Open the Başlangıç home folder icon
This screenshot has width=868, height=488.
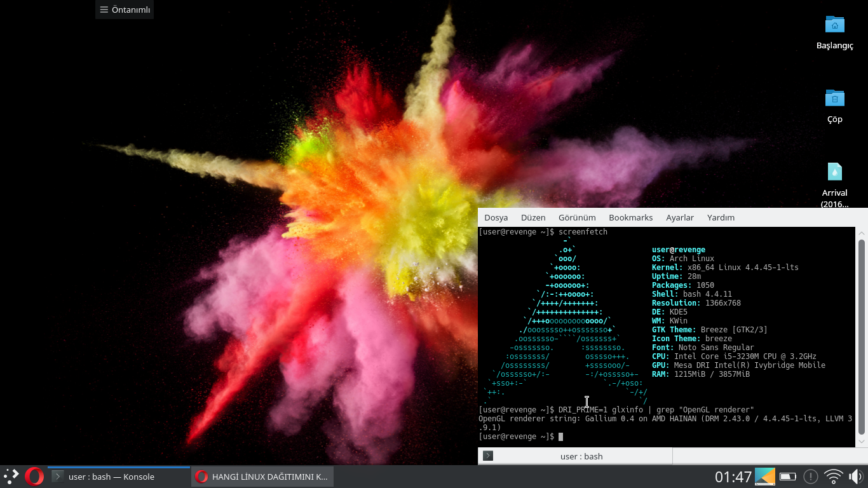coord(834,32)
